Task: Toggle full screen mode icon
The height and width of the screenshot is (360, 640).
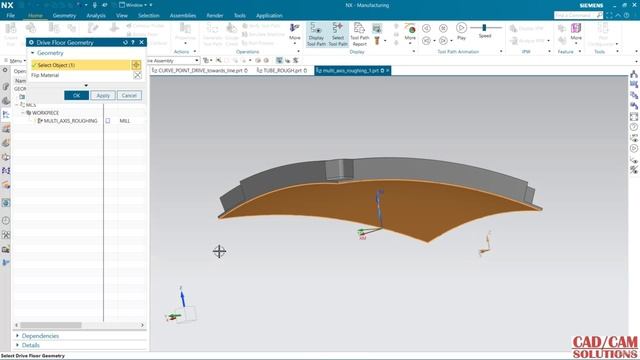Action: coord(609,15)
